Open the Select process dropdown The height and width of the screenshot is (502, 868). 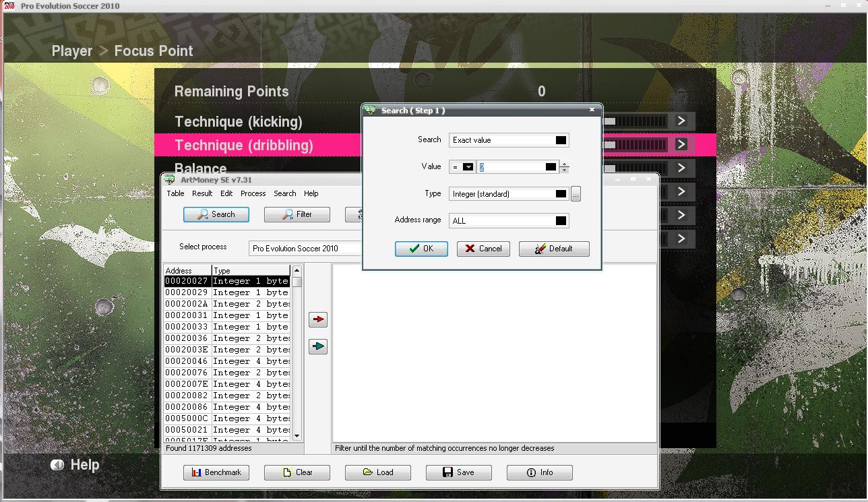pos(305,248)
